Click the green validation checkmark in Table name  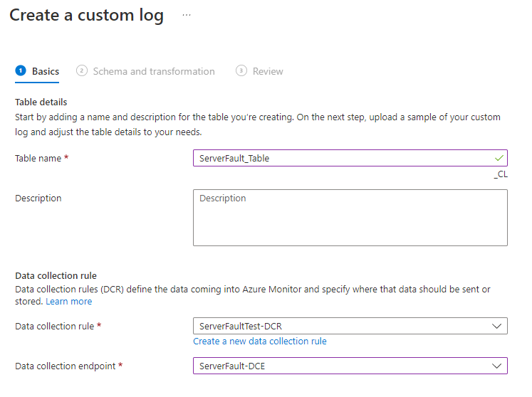tap(499, 158)
